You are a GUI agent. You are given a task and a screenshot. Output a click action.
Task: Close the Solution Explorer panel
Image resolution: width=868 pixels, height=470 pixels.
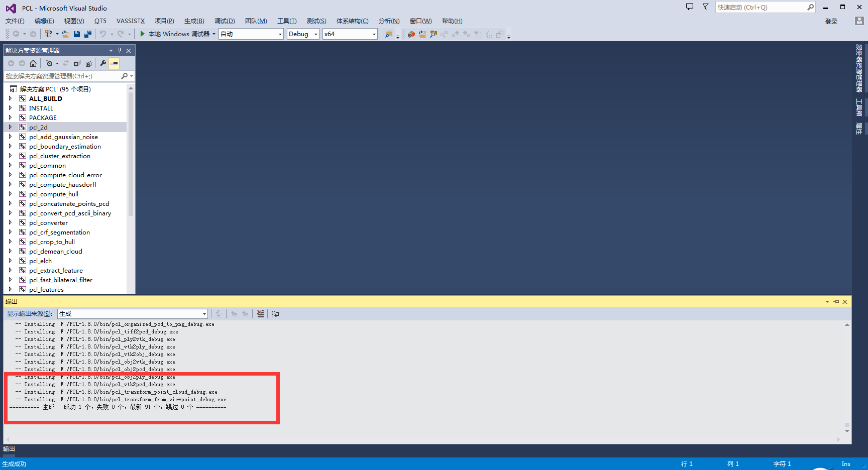(x=129, y=51)
